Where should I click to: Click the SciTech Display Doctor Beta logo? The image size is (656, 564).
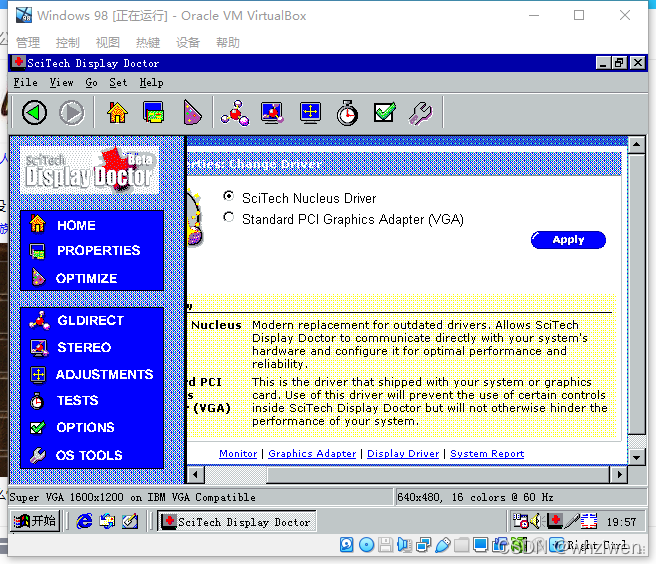(x=90, y=170)
